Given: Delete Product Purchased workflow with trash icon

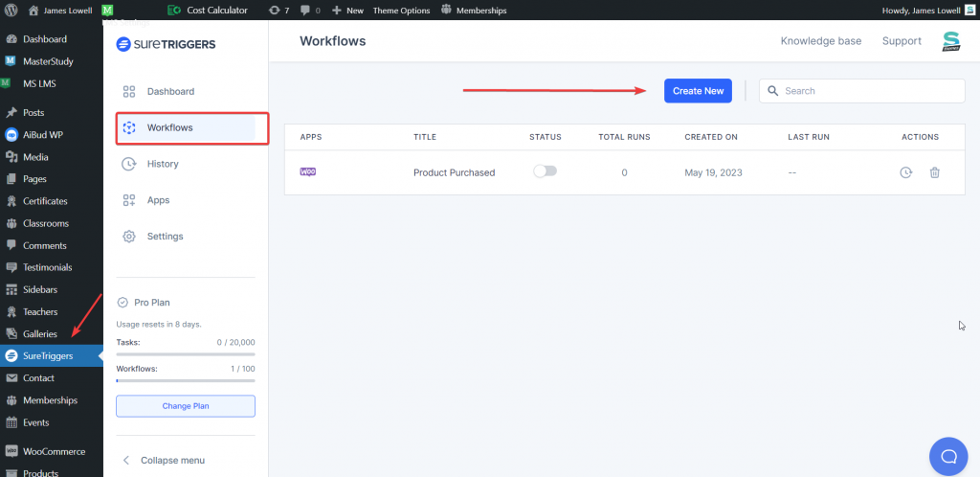Looking at the screenshot, I should point(934,172).
